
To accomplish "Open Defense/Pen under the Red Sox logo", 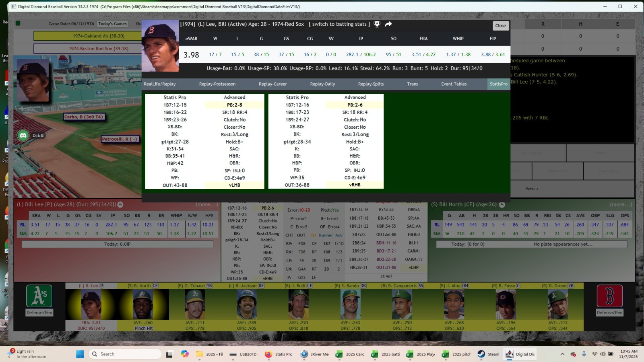I will click(609, 313).
